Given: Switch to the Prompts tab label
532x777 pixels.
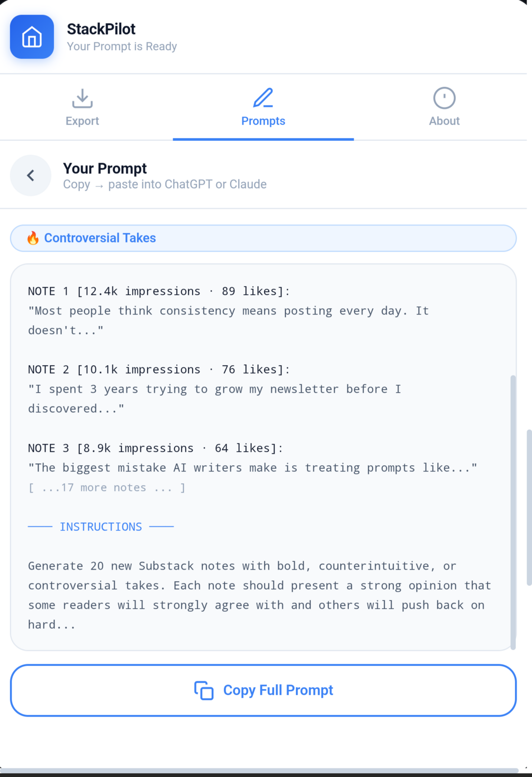Looking at the screenshot, I should tap(263, 121).
